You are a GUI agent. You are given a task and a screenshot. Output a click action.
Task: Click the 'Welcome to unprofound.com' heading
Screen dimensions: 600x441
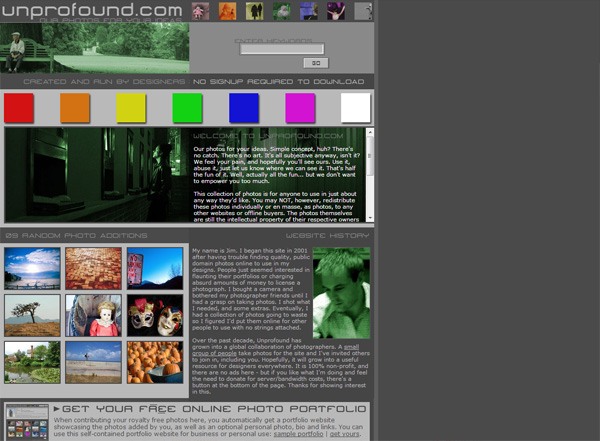(268, 136)
